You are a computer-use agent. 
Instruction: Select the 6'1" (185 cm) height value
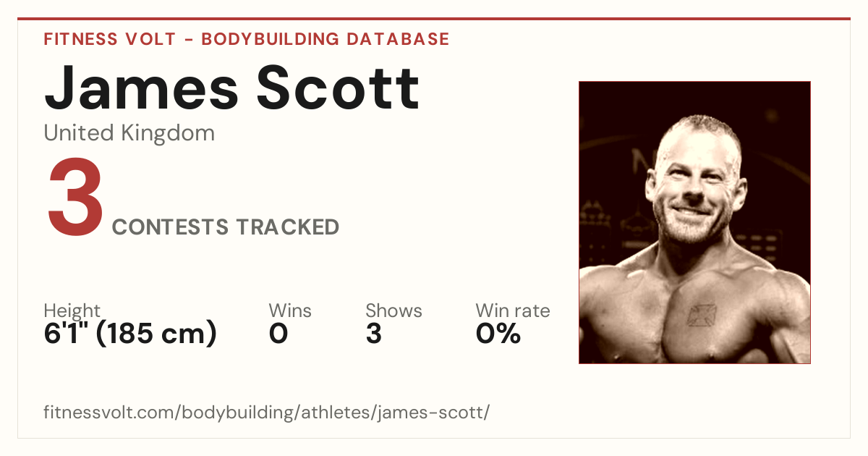[x=130, y=334]
